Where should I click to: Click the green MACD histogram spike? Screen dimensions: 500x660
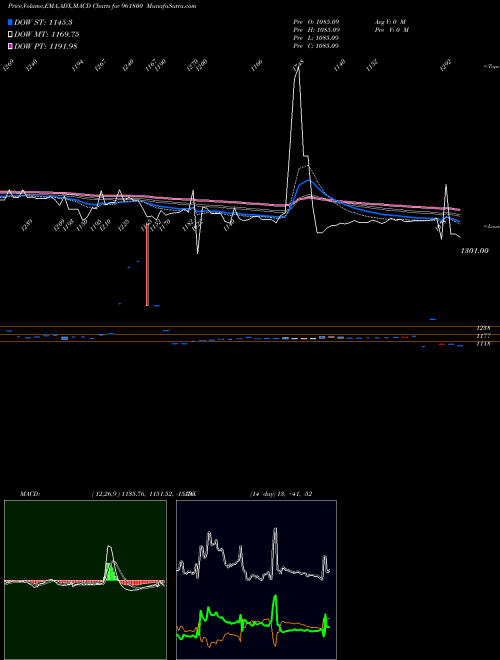click(x=110, y=572)
